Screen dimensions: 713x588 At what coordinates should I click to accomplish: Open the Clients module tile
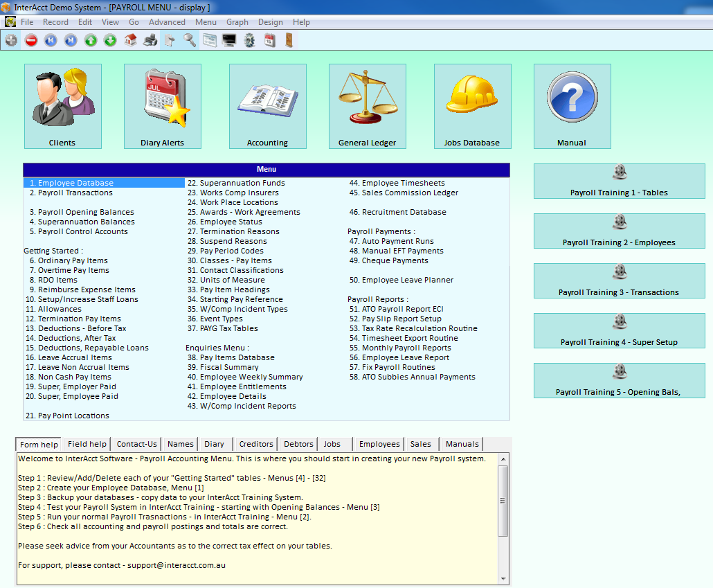[63, 106]
